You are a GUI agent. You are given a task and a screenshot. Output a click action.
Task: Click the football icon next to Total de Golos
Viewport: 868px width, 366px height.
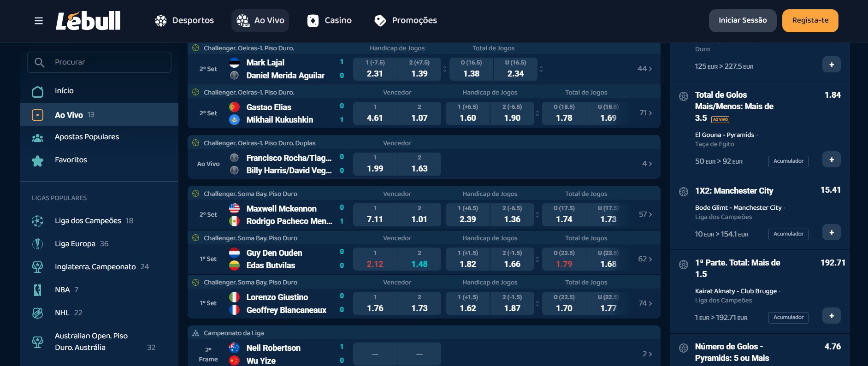684,96
